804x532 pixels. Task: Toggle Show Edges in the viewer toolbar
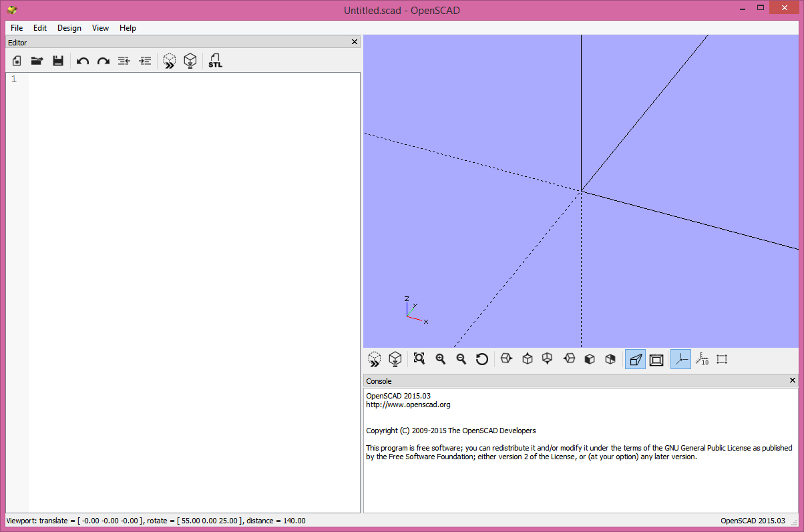point(722,359)
